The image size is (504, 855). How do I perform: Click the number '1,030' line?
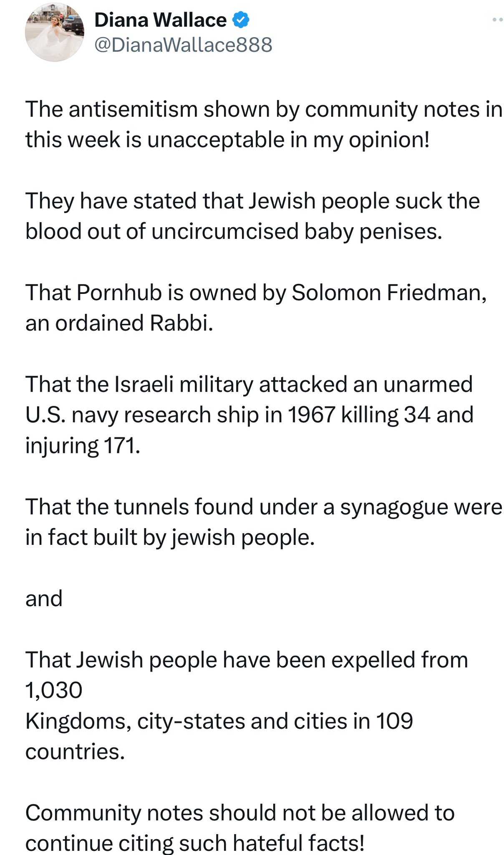(x=54, y=691)
